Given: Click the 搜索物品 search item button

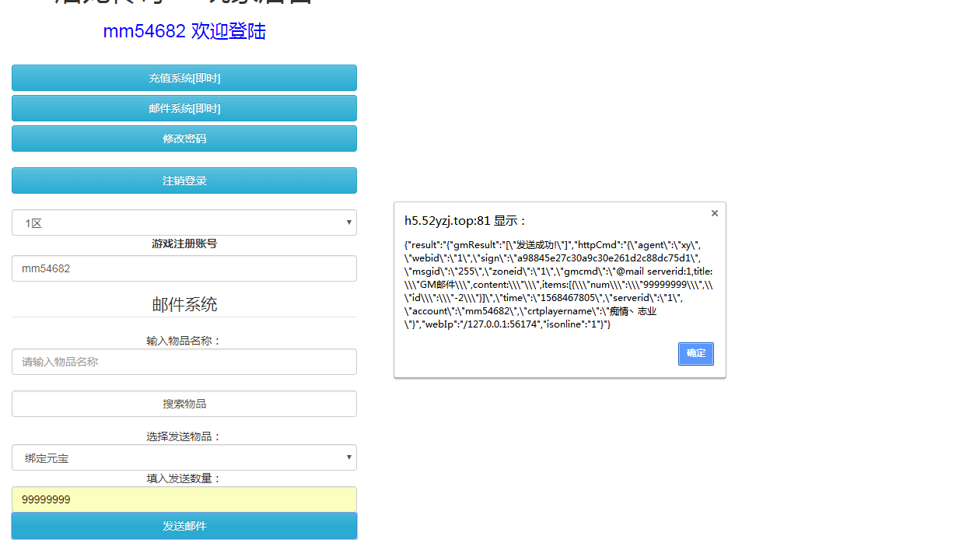Looking at the screenshot, I should pyautogui.click(x=184, y=403).
